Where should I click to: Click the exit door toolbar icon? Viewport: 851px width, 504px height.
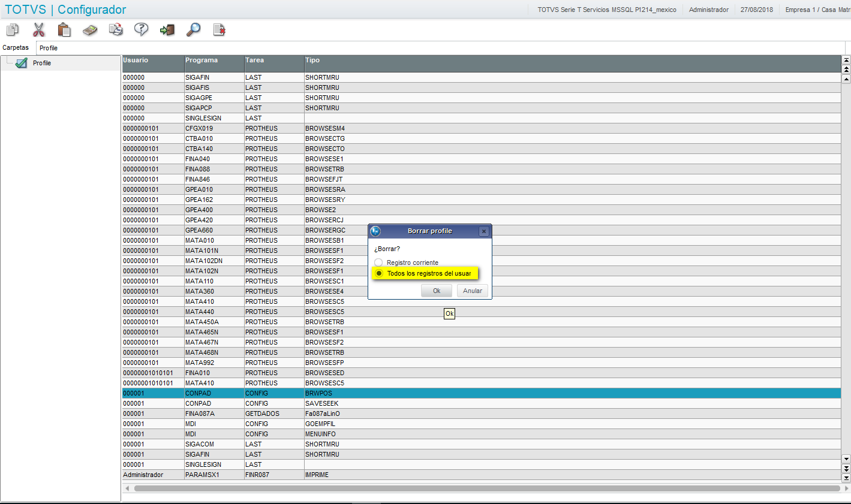coord(167,29)
